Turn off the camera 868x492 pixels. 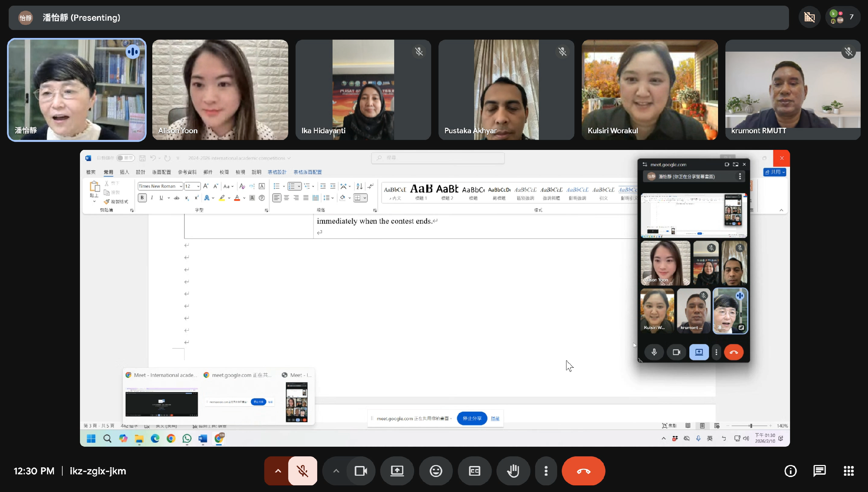pyautogui.click(x=361, y=471)
